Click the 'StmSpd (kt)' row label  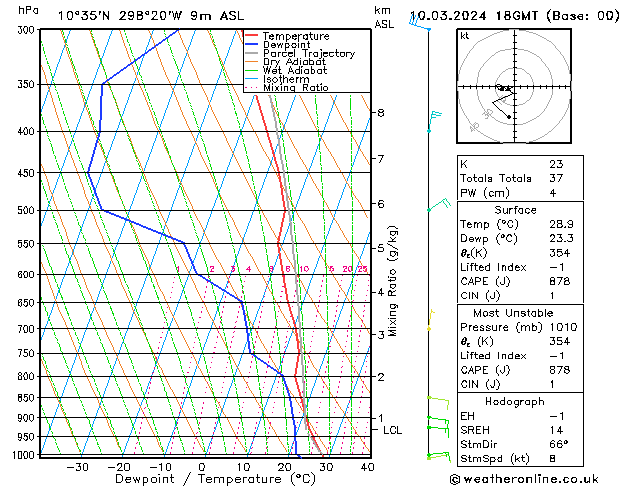tap(495, 458)
